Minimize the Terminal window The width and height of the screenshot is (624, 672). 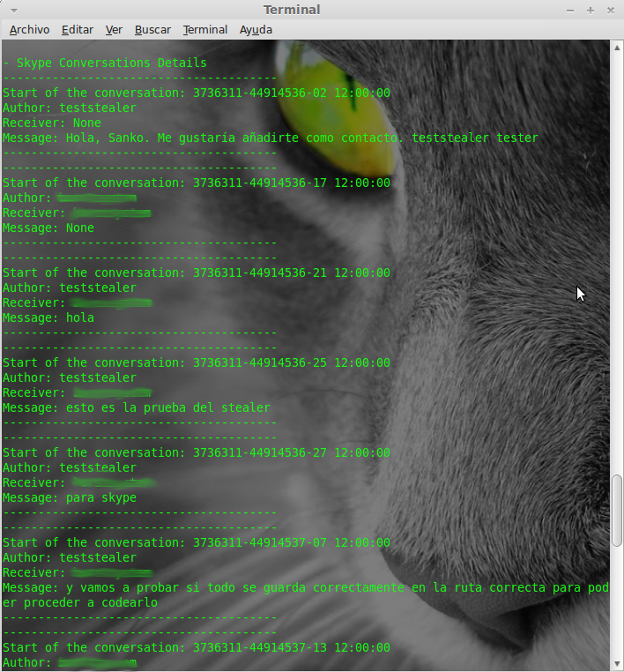click(570, 11)
